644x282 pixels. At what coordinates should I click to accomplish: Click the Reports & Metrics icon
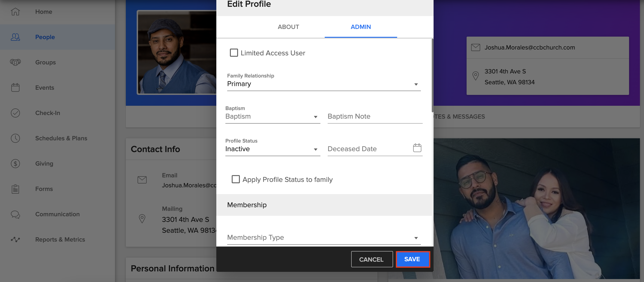click(15, 239)
